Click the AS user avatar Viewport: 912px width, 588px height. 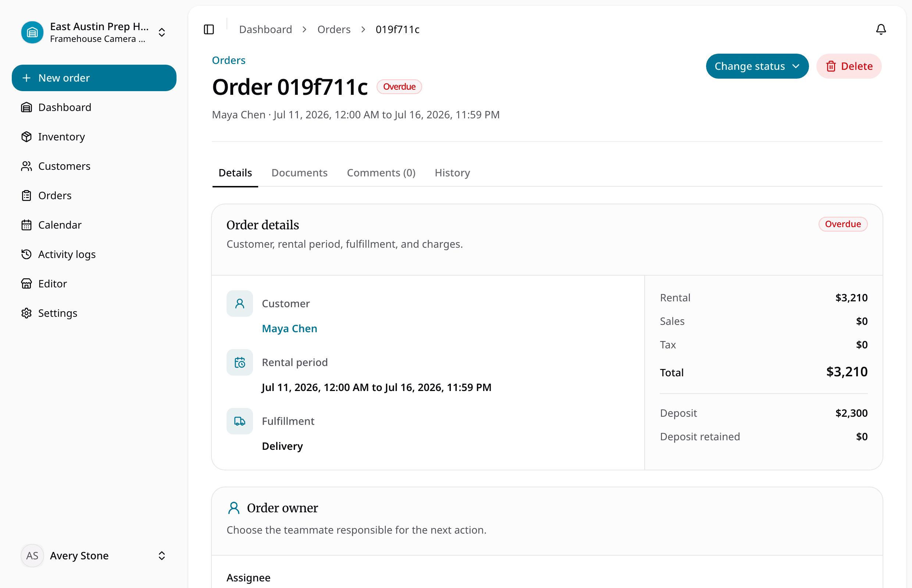tap(32, 556)
